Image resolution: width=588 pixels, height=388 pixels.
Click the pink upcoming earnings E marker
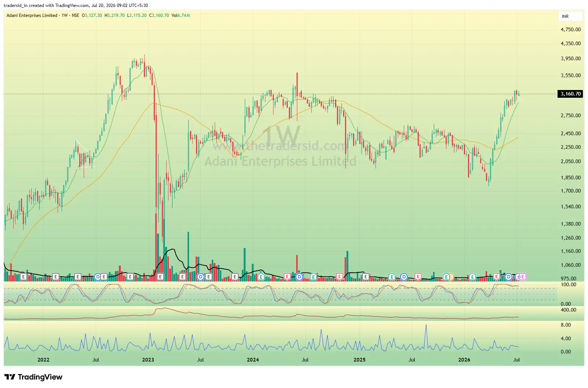point(523,277)
